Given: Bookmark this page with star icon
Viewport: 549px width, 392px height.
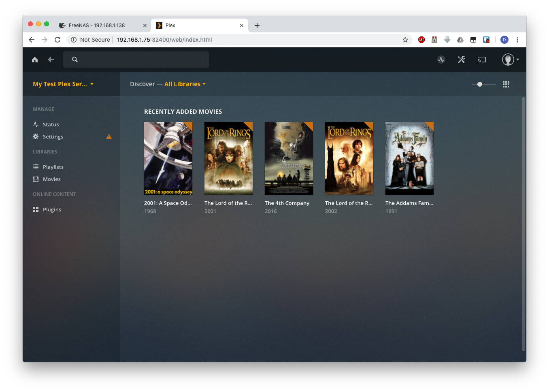Looking at the screenshot, I should (405, 40).
